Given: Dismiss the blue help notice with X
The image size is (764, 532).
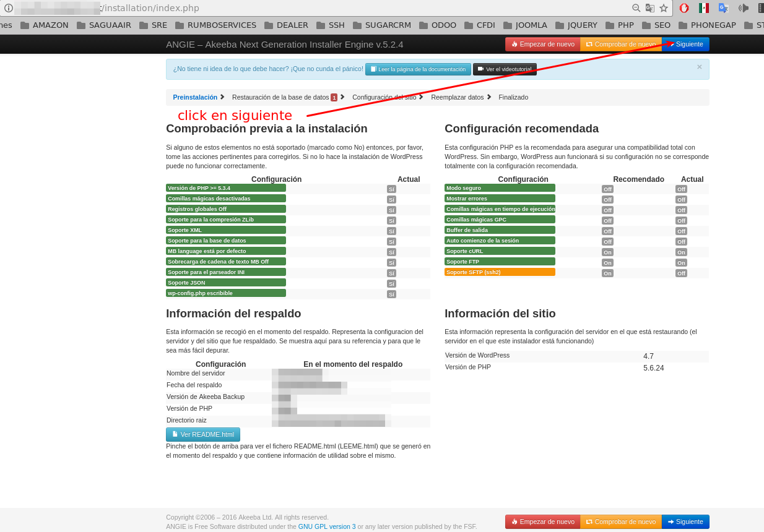Looking at the screenshot, I should (700, 67).
